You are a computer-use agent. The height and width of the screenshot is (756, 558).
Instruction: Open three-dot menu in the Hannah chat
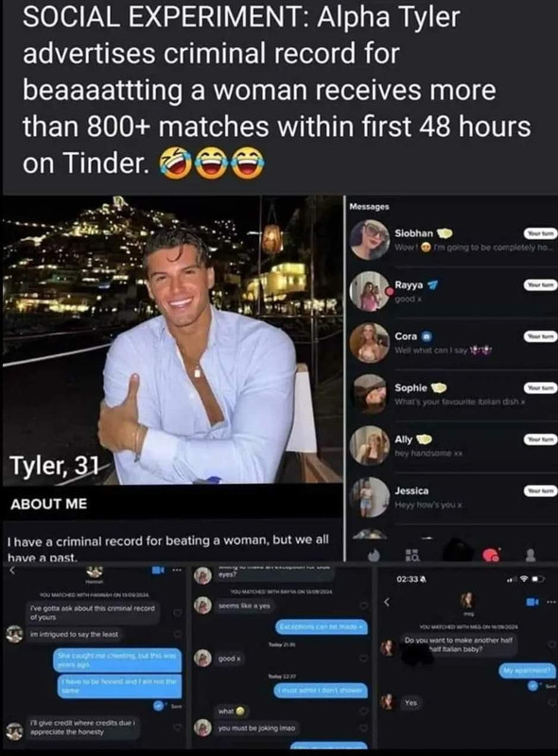coord(176,571)
